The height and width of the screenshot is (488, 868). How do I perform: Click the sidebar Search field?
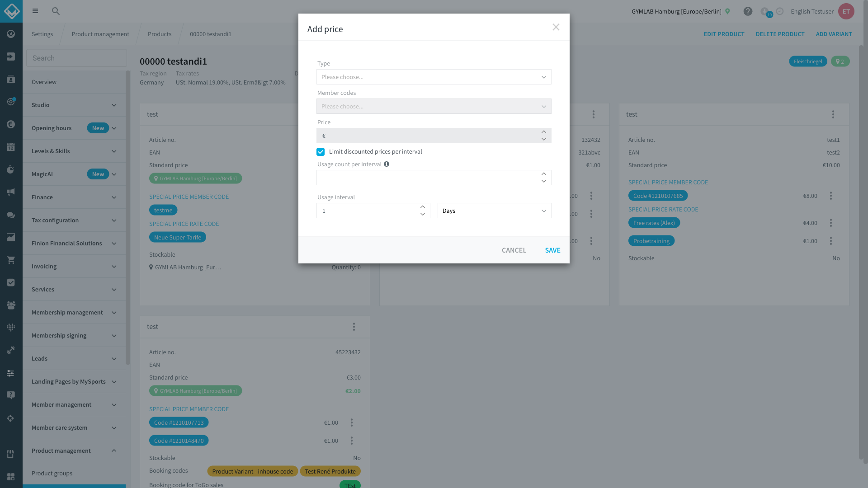pyautogui.click(x=76, y=58)
